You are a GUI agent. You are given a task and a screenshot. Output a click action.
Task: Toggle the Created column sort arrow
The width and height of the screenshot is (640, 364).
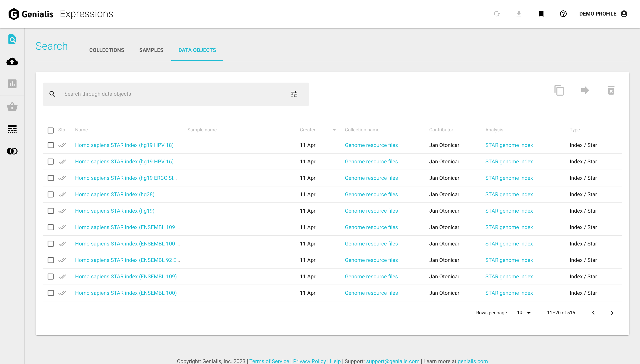334,130
